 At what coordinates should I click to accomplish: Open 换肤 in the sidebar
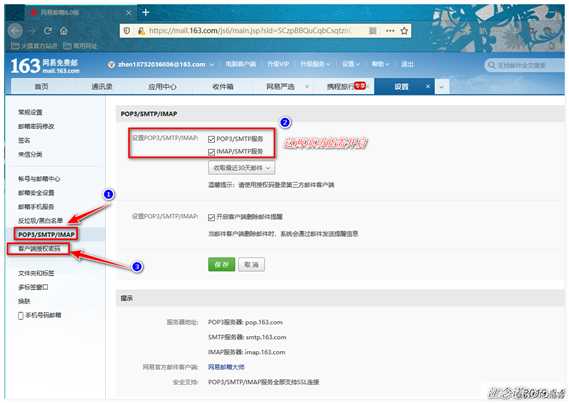(24, 301)
